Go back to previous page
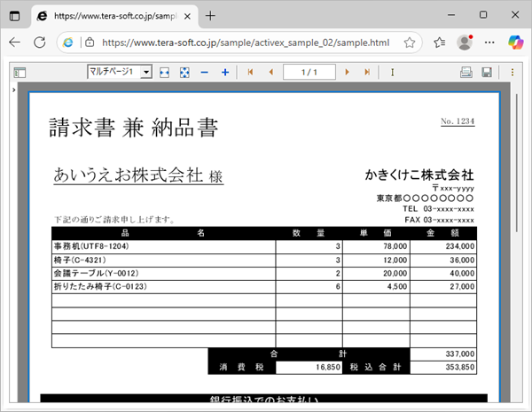 (x=15, y=43)
